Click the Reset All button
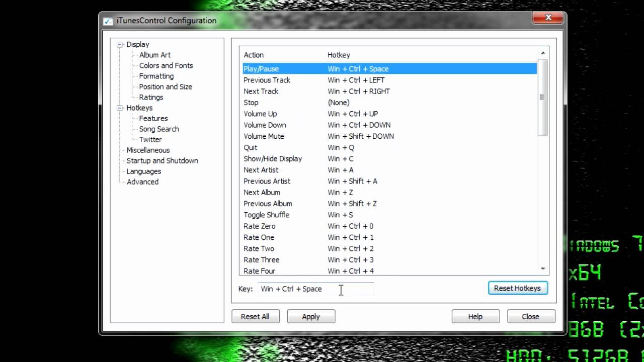The image size is (644, 362). click(x=255, y=316)
